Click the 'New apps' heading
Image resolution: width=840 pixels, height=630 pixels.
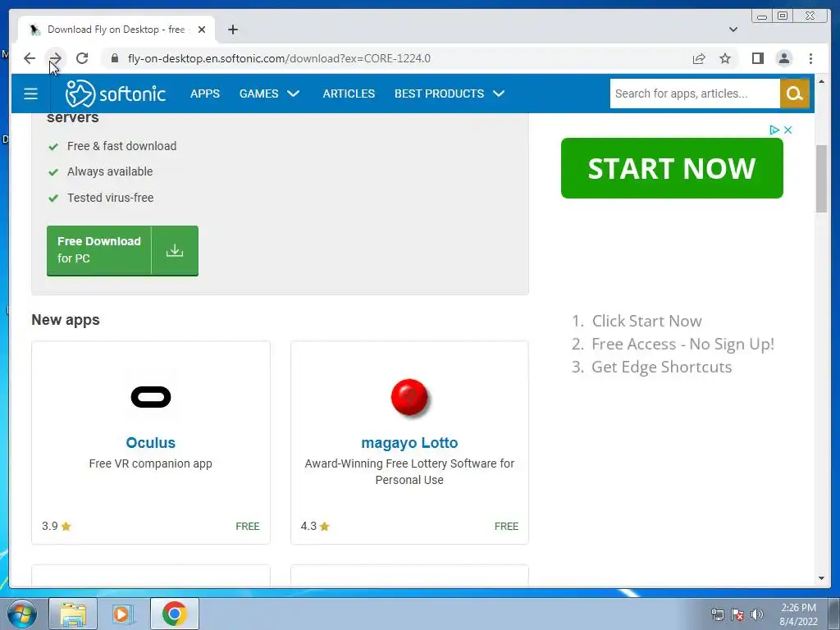point(66,320)
